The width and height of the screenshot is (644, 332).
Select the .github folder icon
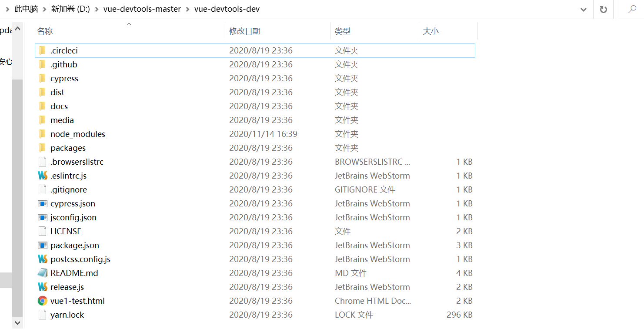click(x=42, y=64)
